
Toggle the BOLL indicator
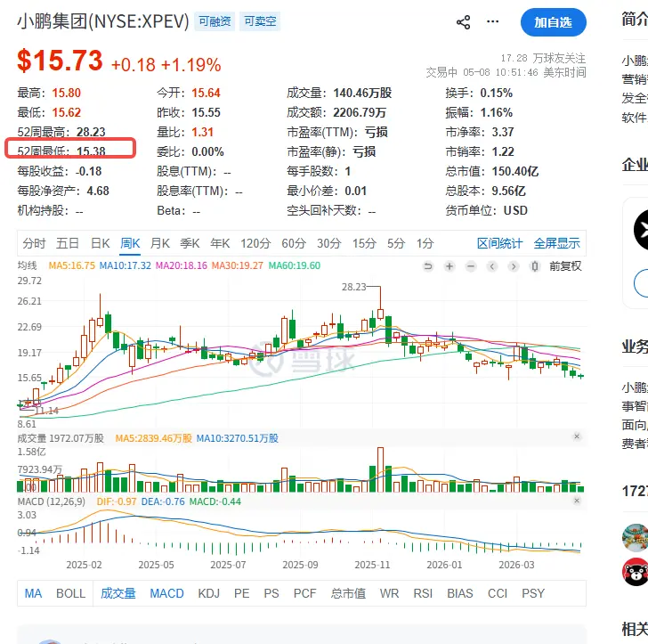click(70, 593)
